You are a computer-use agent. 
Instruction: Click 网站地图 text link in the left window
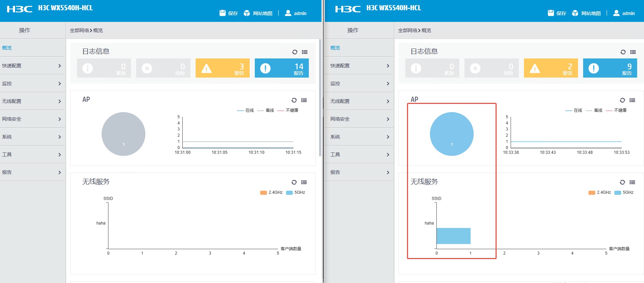pyautogui.click(x=263, y=13)
